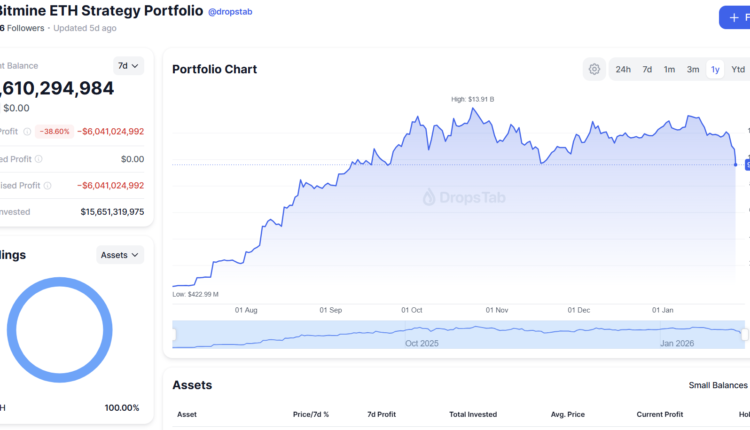Select the 3m chart timeframe

click(692, 69)
